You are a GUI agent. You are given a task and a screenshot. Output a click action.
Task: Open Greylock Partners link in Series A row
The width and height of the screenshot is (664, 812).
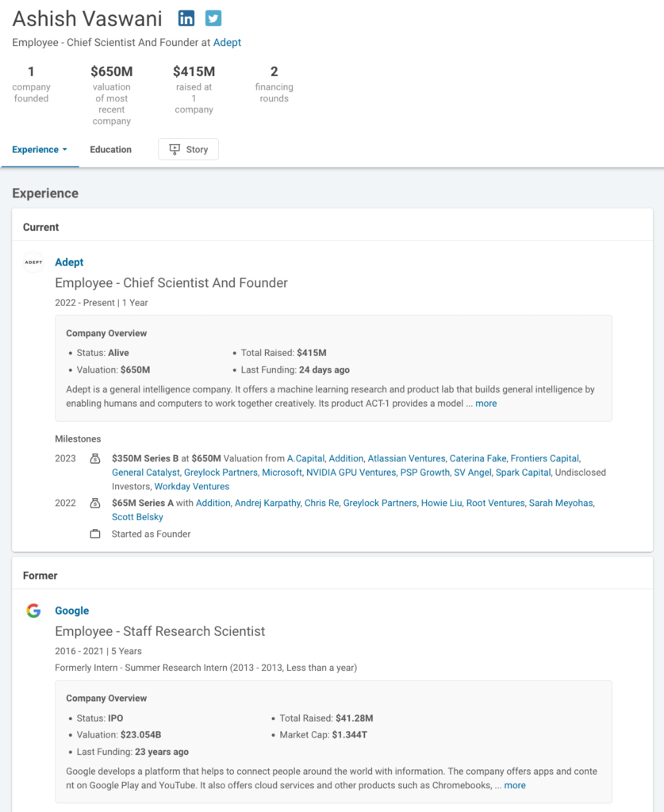tap(380, 503)
